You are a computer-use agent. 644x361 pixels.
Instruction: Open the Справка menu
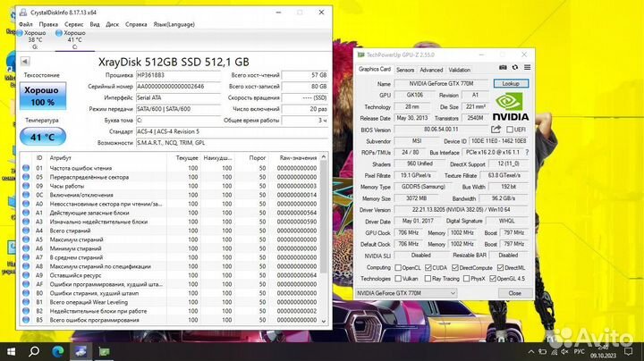[136, 24]
